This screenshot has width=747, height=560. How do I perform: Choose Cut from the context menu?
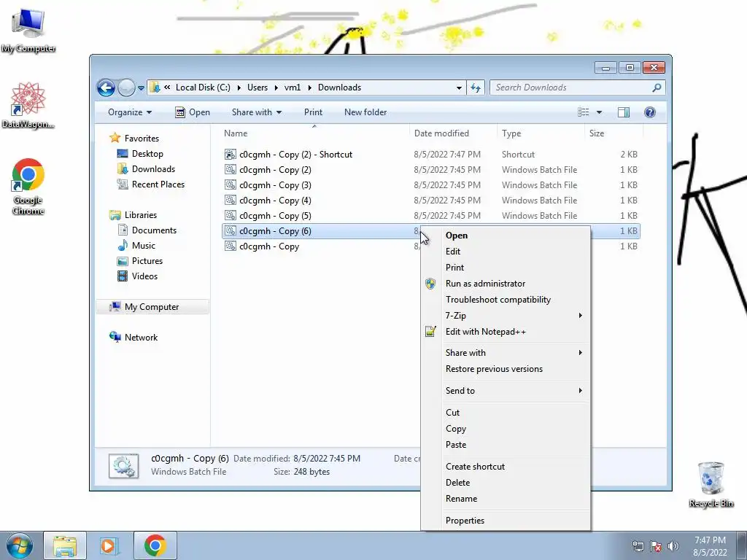pos(506,413)
